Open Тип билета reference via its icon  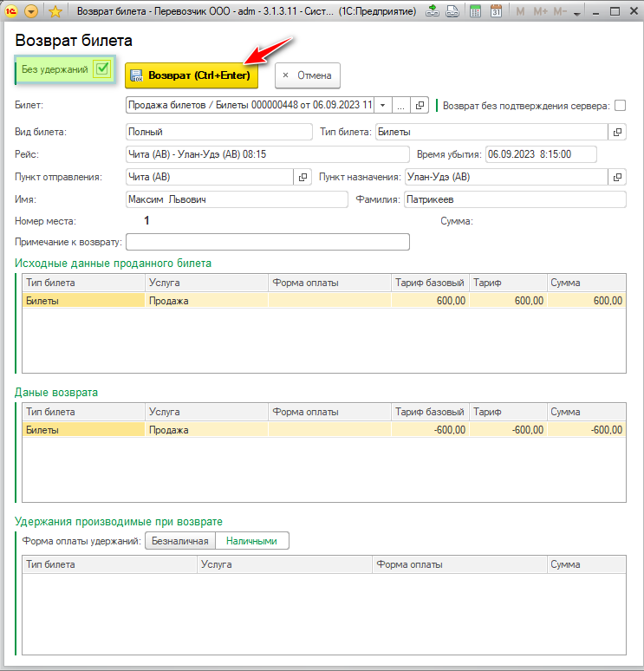click(x=617, y=132)
